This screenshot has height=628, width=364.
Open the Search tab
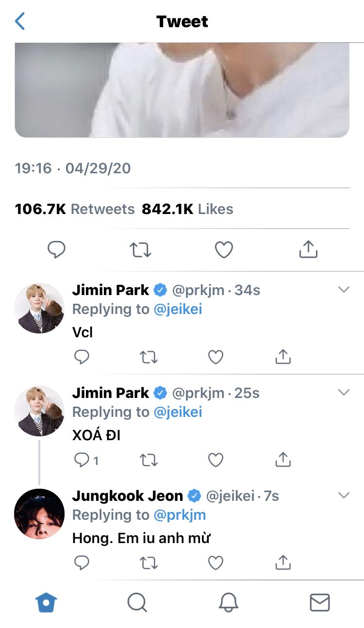[x=137, y=603]
